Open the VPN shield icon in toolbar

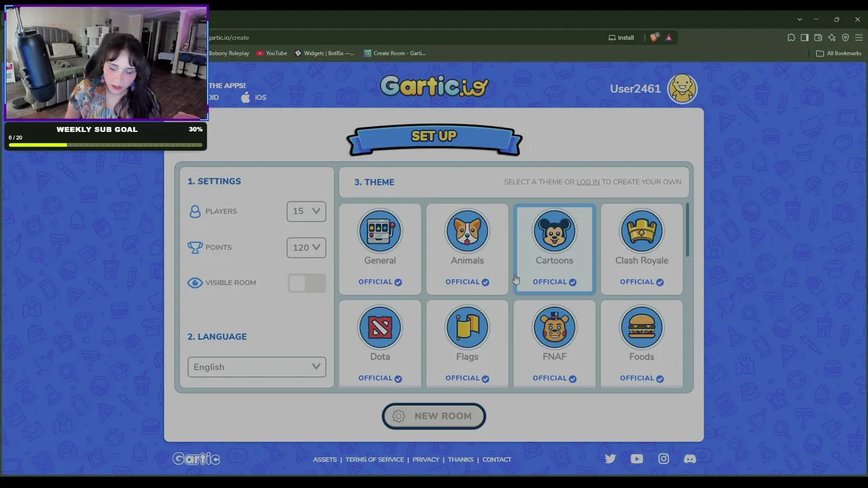point(845,37)
